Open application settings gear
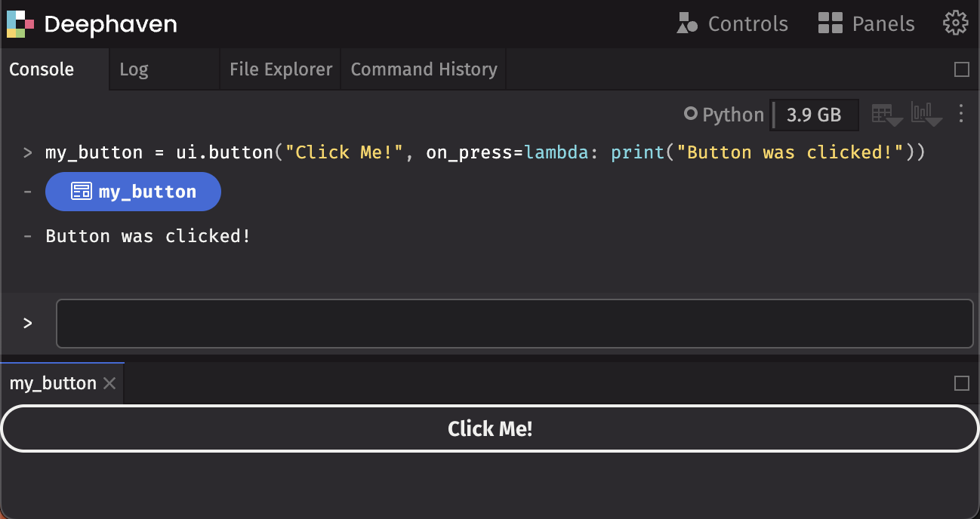Viewport: 980px width, 519px height. [x=955, y=23]
